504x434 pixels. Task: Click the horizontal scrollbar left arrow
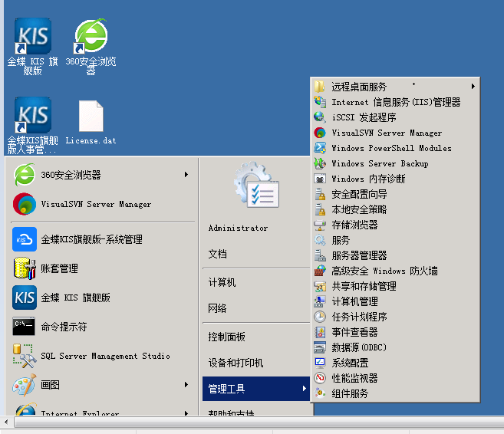6,422
